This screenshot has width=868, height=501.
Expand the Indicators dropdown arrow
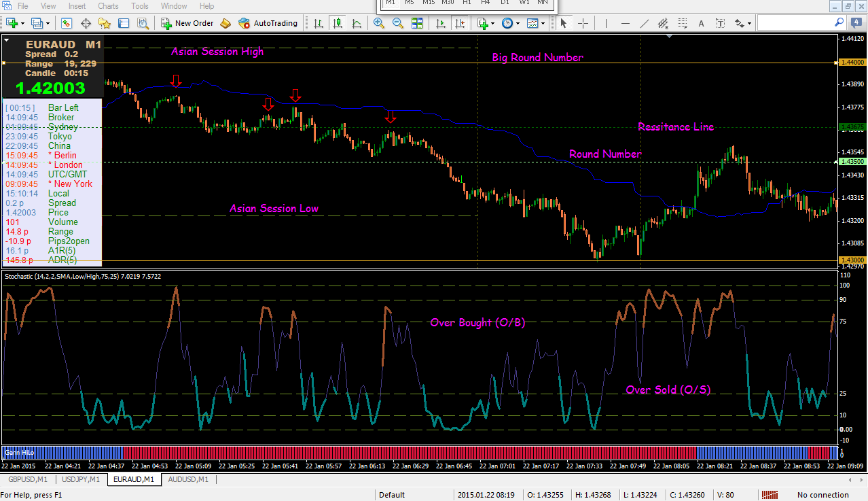point(493,23)
